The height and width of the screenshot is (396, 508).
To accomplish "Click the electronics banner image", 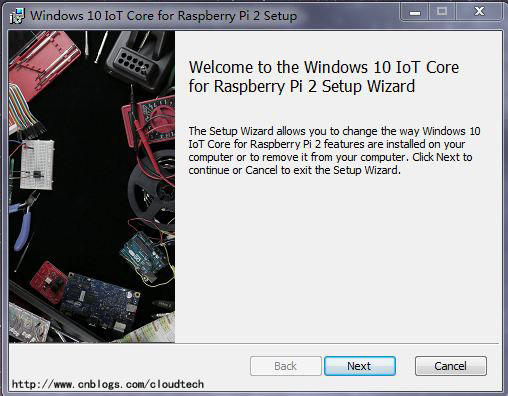I will 92,187.
